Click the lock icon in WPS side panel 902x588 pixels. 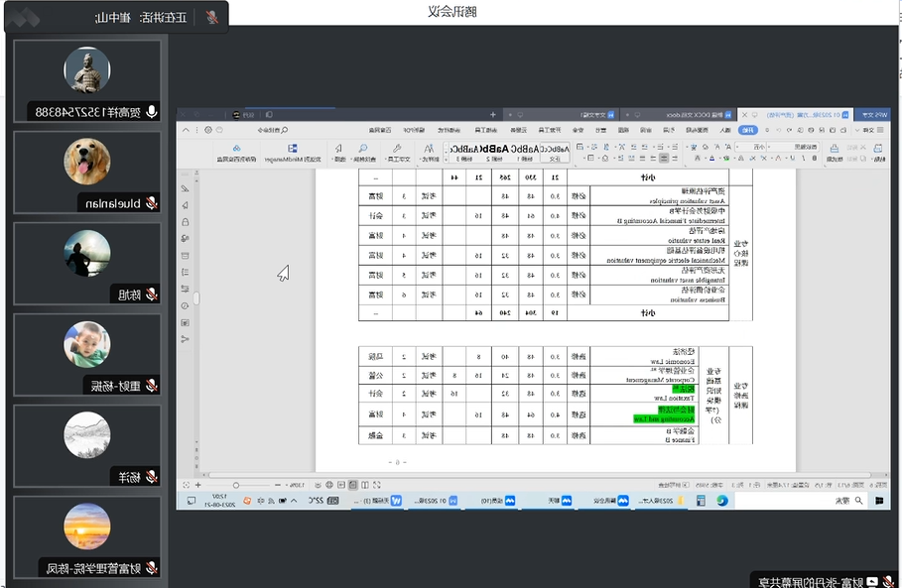(x=186, y=222)
